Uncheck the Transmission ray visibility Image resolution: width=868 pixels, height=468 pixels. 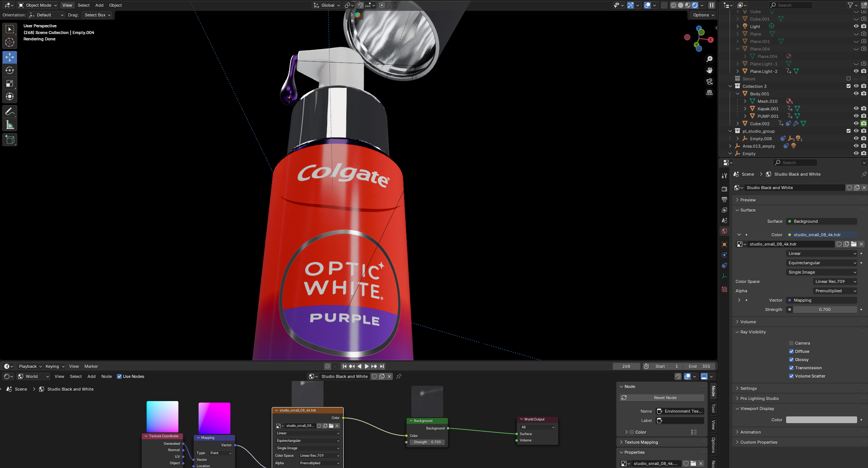point(791,368)
